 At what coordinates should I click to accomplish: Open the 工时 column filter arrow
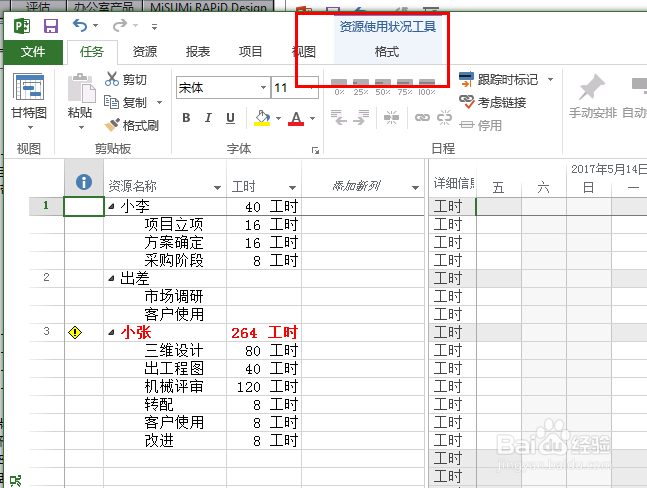[293, 188]
